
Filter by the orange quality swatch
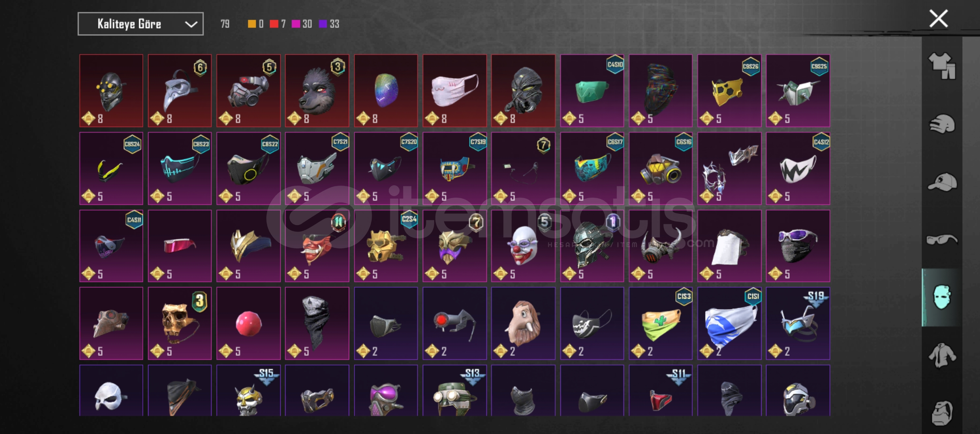point(252,24)
